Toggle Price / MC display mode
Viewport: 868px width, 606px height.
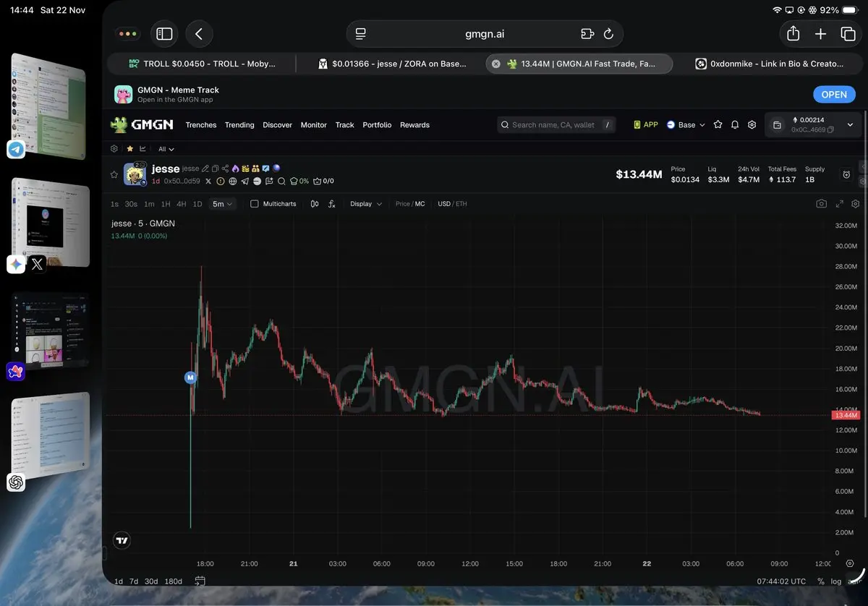410,204
